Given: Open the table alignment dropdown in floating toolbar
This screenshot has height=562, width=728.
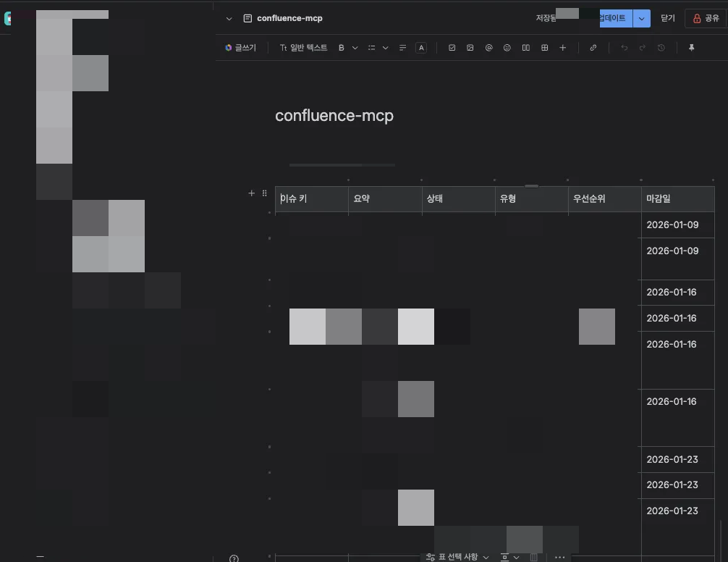Looking at the screenshot, I should coord(509,557).
